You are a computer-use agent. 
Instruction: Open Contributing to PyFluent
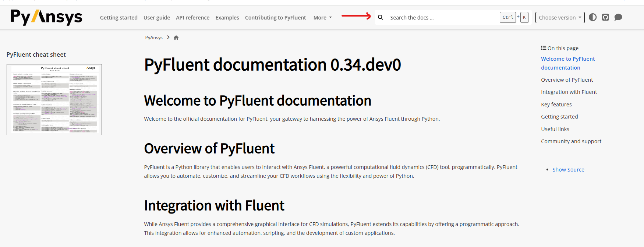point(275,18)
